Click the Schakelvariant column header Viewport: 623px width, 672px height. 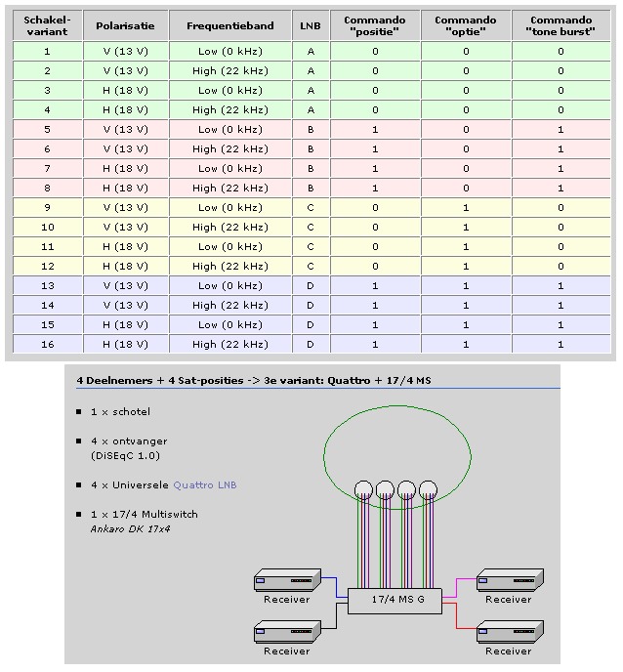coord(46,25)
